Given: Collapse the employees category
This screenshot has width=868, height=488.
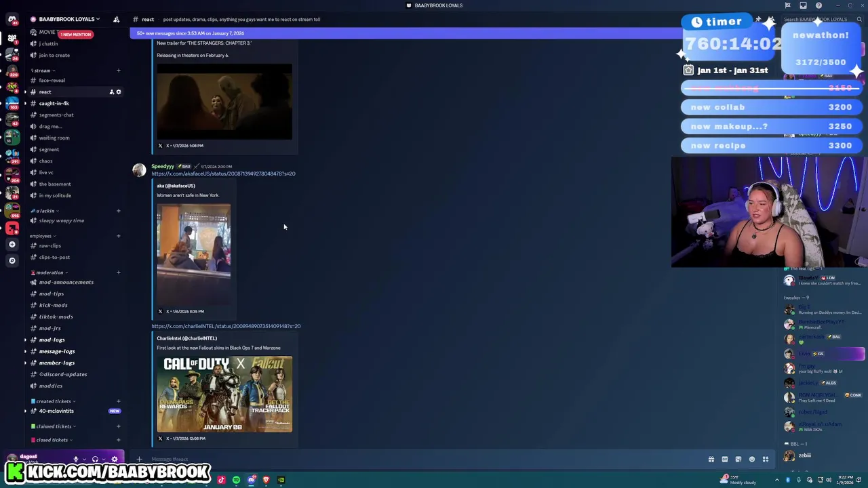Looking at the screenshot, I should coord(43,236).
